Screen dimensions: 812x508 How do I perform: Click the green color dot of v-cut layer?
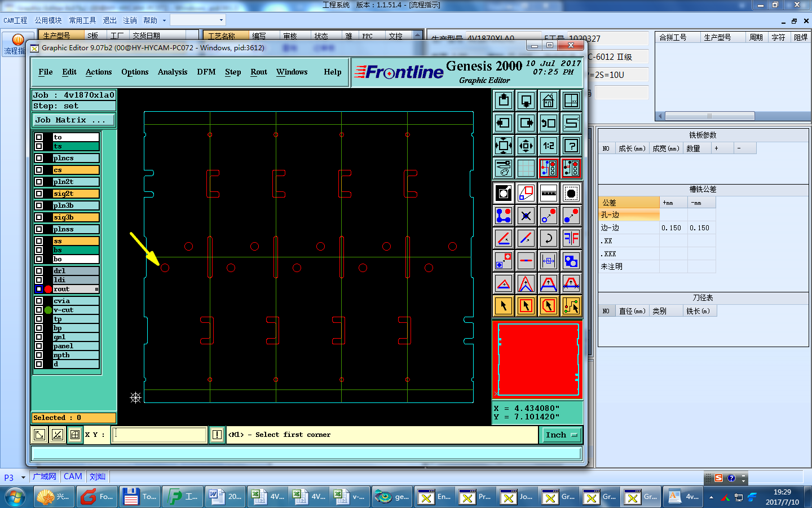tap(48, 310)
